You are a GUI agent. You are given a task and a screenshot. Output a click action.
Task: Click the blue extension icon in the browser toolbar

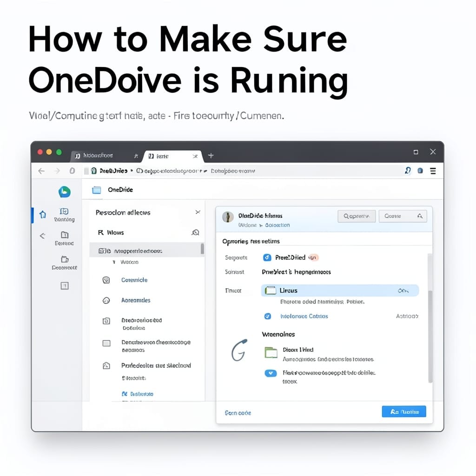(420, 171)
